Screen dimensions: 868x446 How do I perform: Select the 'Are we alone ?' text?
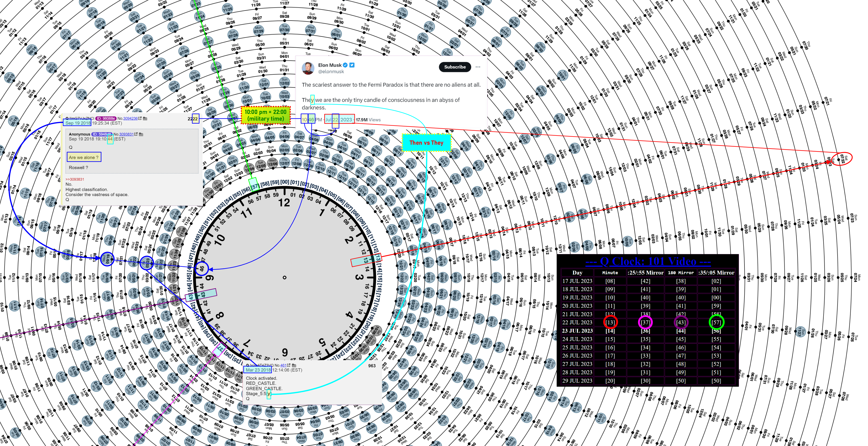click(84, 157)
